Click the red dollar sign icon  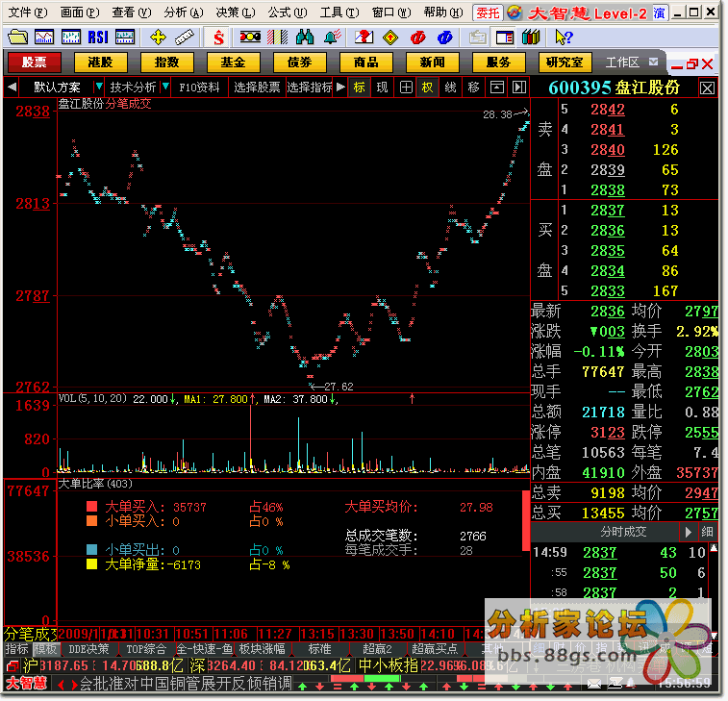point(218,38)
